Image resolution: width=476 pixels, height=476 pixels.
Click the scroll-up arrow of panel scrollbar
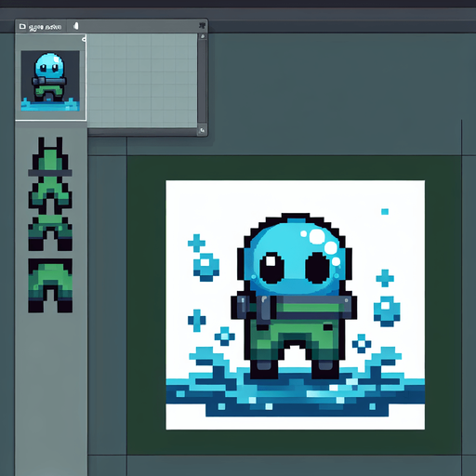pyautogui.click(x=203, y=36)
